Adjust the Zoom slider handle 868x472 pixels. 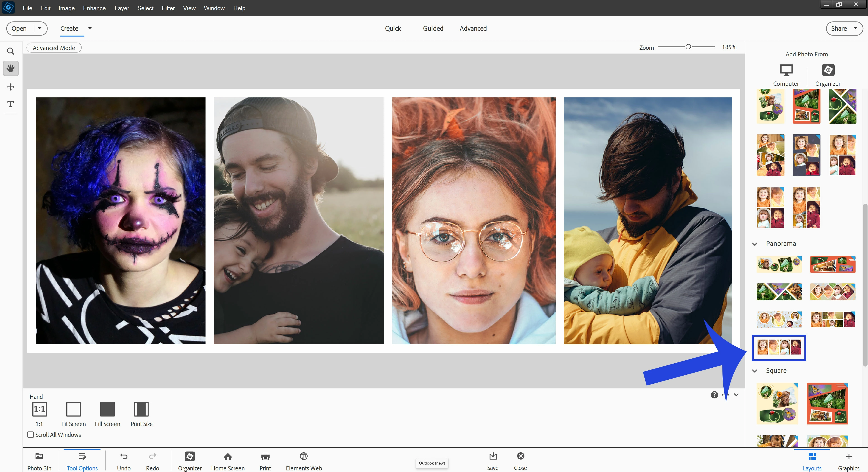pos(688,47)
